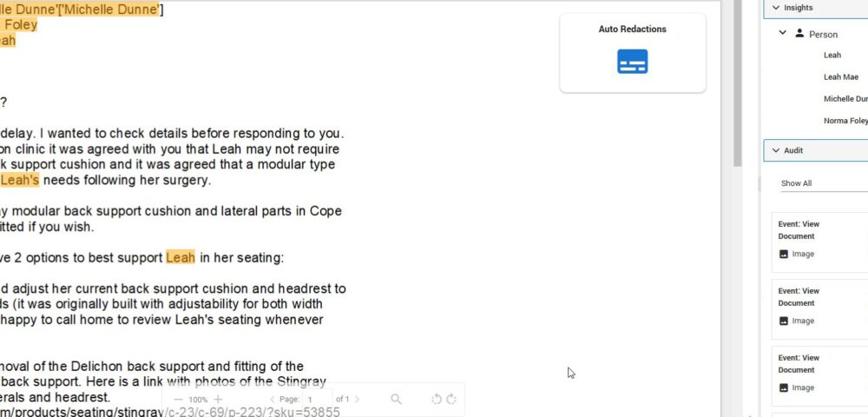Screen dimensions: 868x417
Task: Open the search magnifier in page toolbar
Action: [396, 400]
